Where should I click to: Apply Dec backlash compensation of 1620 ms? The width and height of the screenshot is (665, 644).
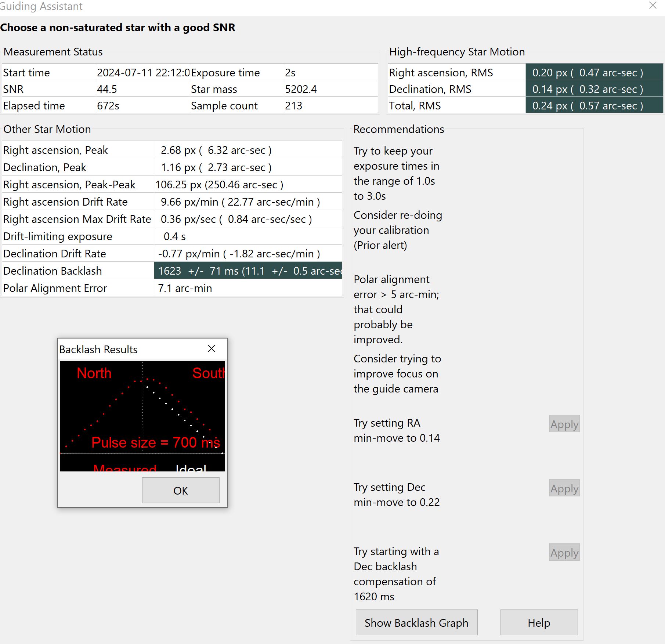[x=564, y=552]
